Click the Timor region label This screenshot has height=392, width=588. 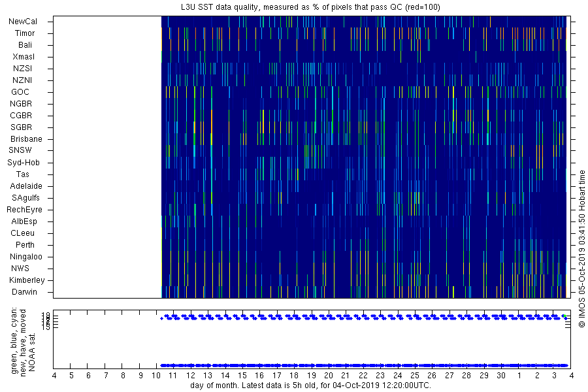click(25, 33)
